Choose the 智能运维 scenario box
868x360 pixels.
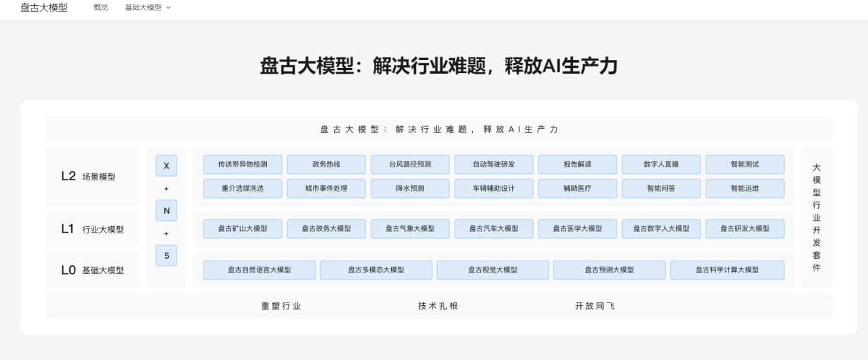(745, 189)
